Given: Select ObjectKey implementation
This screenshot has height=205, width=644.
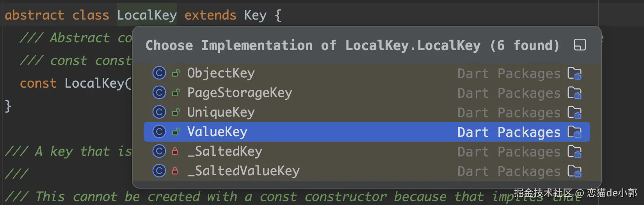Looking at the screenshot, I should [366, 73].
